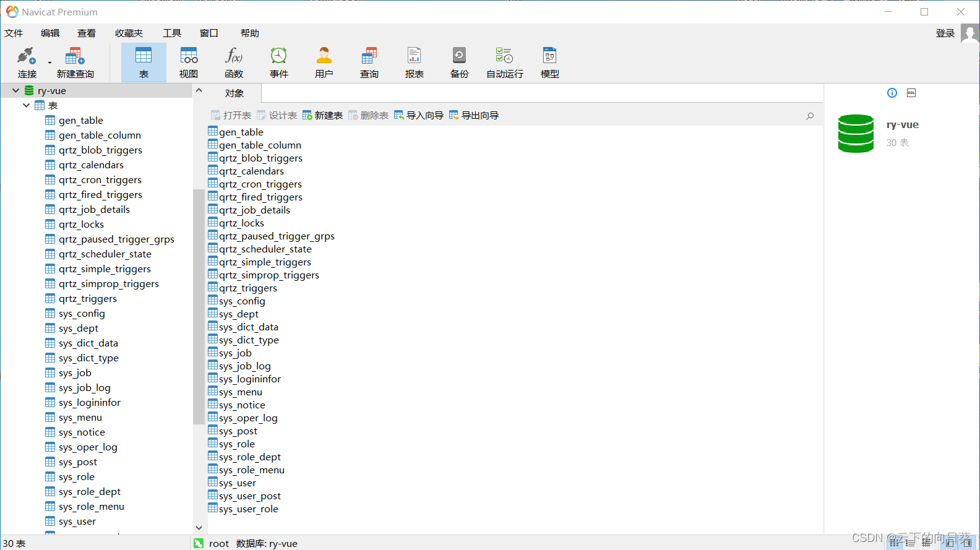The width and height of the screenshot is (980, 550).
Task: Open the 备份 backup section
Action: (x=460, y=62)
